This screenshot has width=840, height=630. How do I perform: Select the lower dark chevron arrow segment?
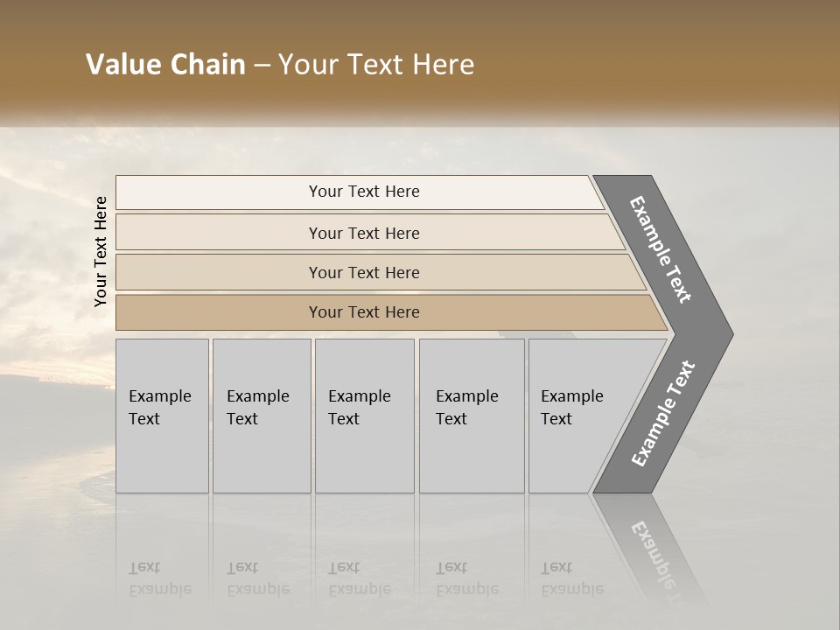pos(662,414)
